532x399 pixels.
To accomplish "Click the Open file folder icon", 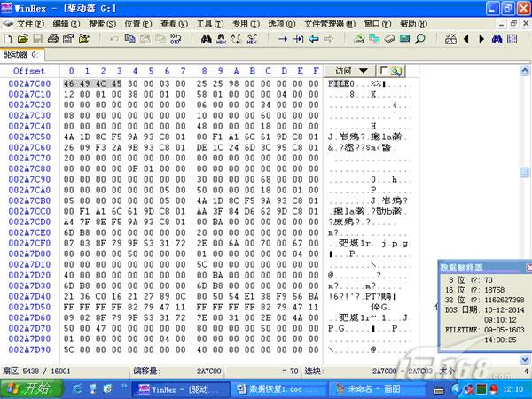I will coord(22,39).
